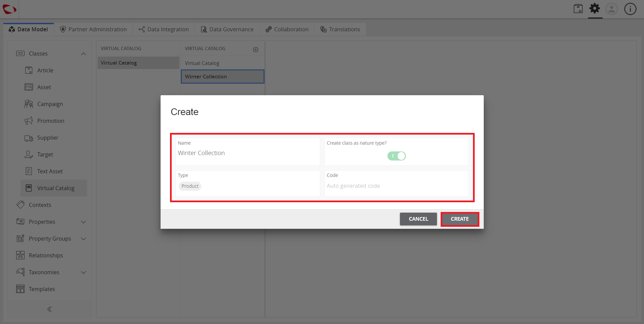The height and width of the screenshot is (324, 644).
Task: Click the Target person icon
Action: (x=29, y=154)
